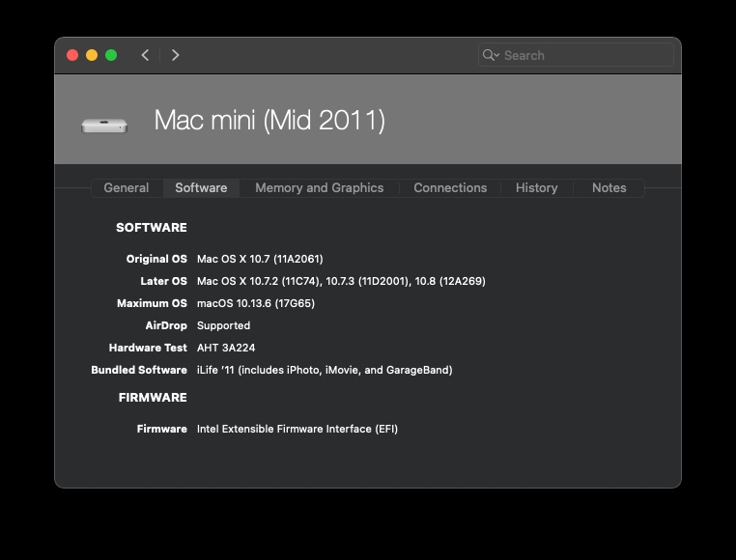Select value AHT 3A224
Screen dimensions: 736x560
226,348
